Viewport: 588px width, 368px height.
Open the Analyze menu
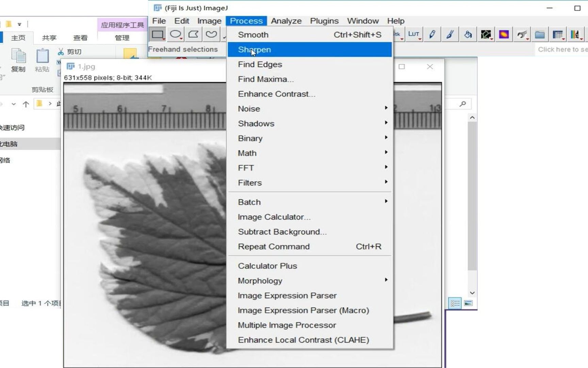[x=286, y=21]
